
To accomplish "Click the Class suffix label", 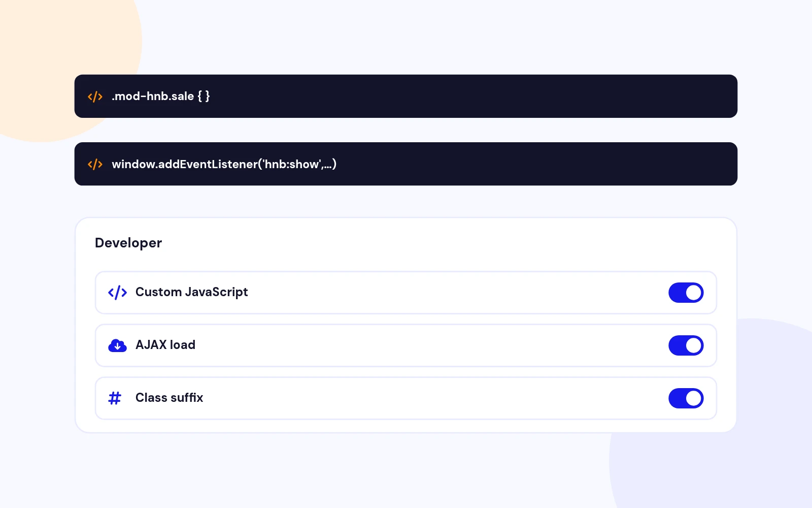I will [x=169, y=398].
